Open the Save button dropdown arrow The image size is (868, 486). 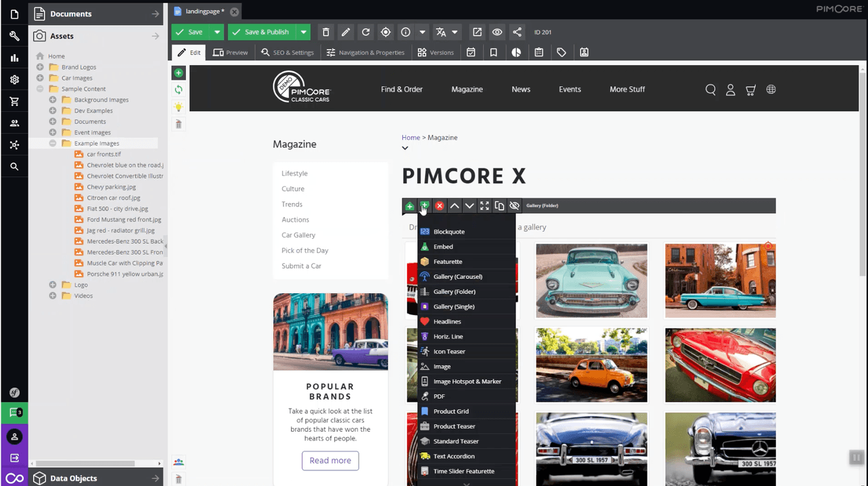217,32
